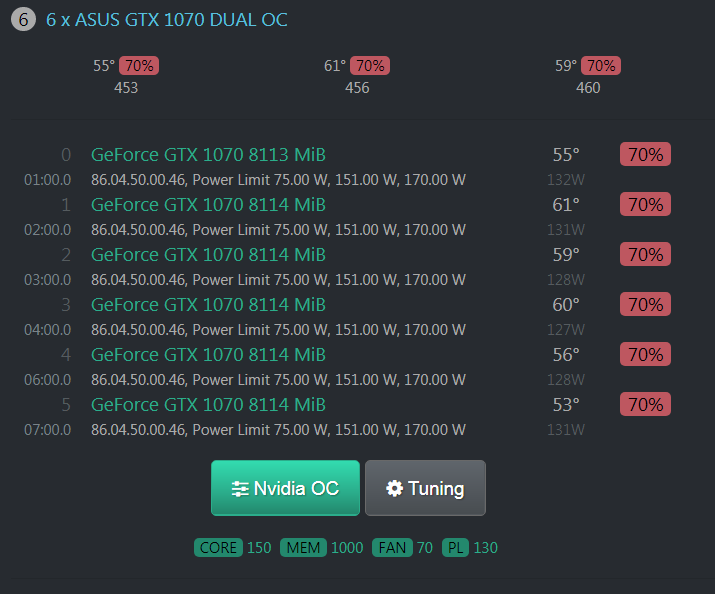
Task: Select GPU 3 GeForce GTX 1070 entry
Action: [208, 304]
